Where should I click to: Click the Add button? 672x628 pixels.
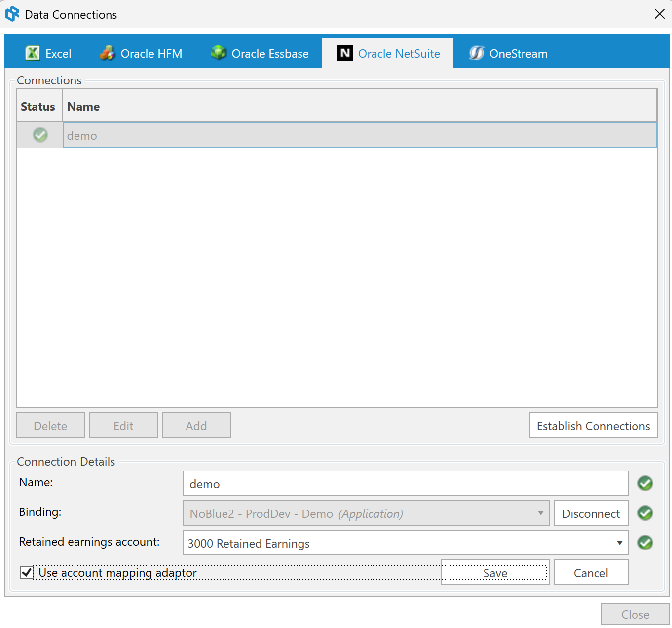pyautogui.click(x=196, y=425)
